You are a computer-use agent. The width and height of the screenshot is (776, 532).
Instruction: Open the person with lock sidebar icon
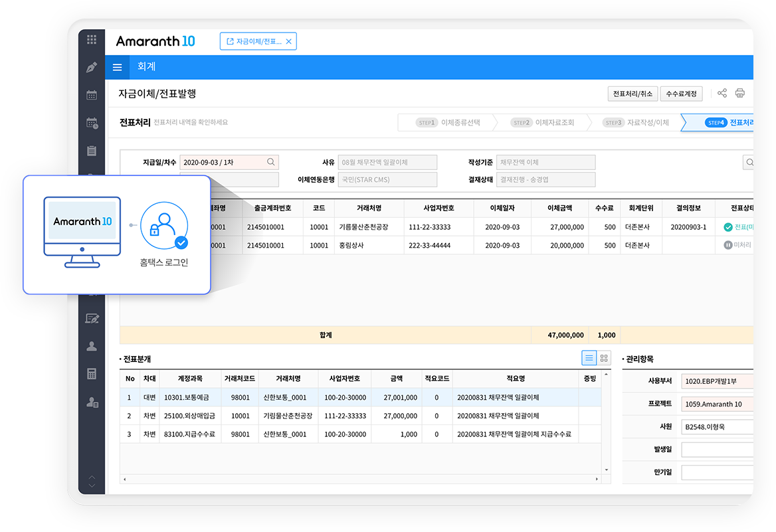(x=92, y=402)
